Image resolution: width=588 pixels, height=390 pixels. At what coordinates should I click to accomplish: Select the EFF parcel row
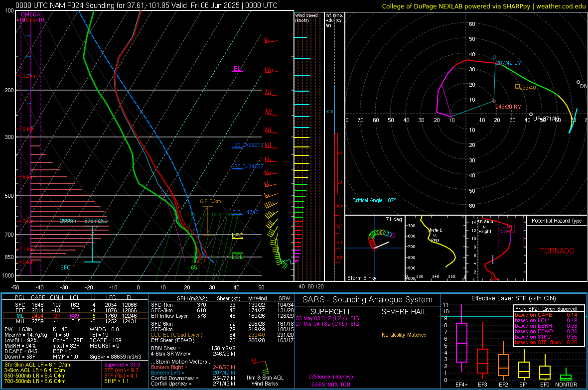[x=75, y=310]
